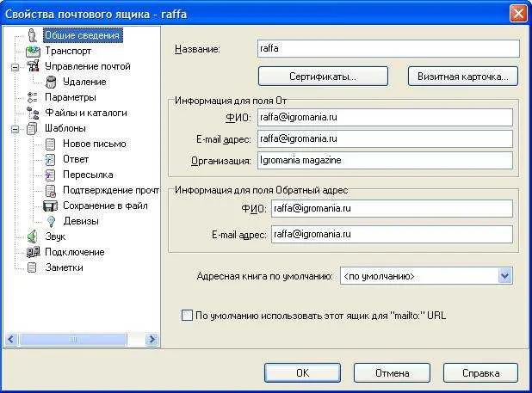Select the Параметры tree entry
Image resolution: width=532 pixels, height=393 pixels.
(x=71, y=97)
